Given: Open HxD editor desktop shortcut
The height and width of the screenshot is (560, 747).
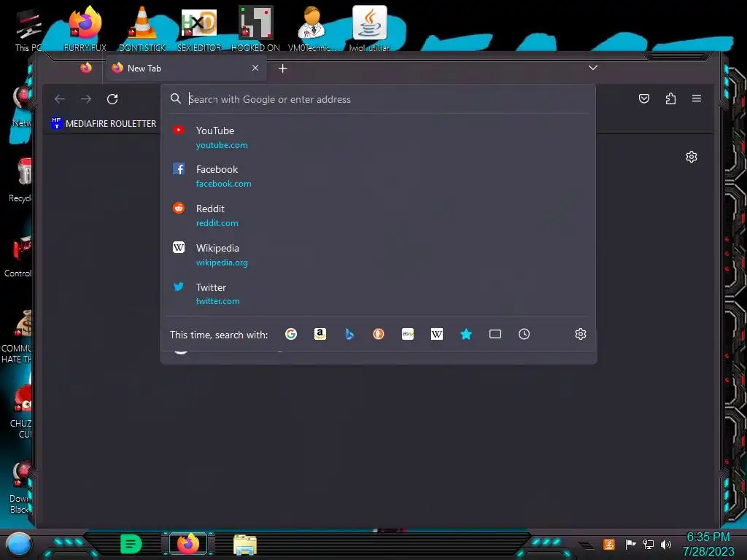Looking at the screenshot, I should tap(199, 28).
